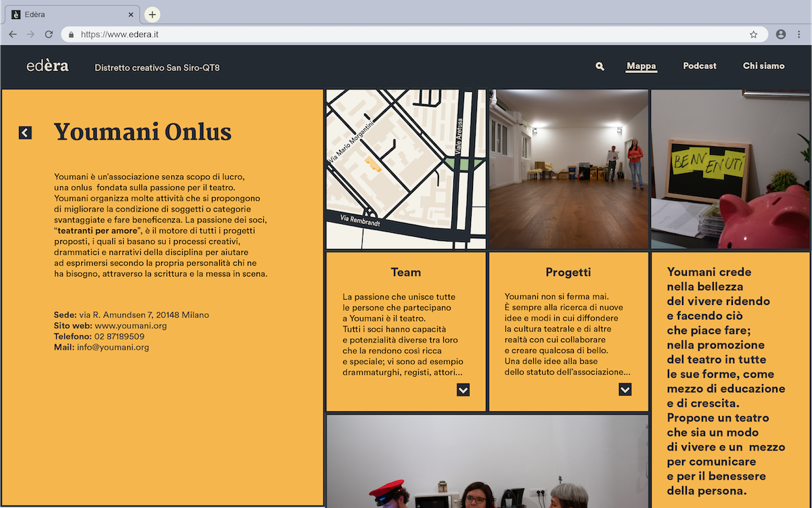Screen dimensions: 812x508
Task: Click the info@youmani.org mail address
Action: coord(113,347)
